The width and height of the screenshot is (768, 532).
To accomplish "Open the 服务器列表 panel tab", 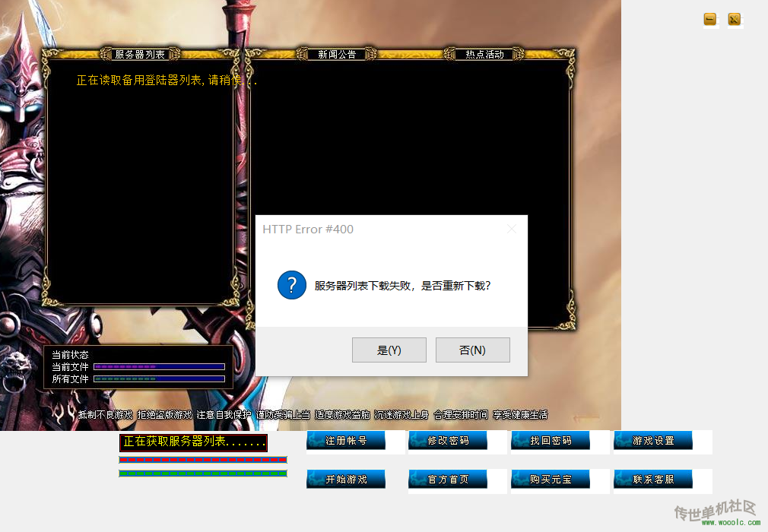I will click(139, 55).
